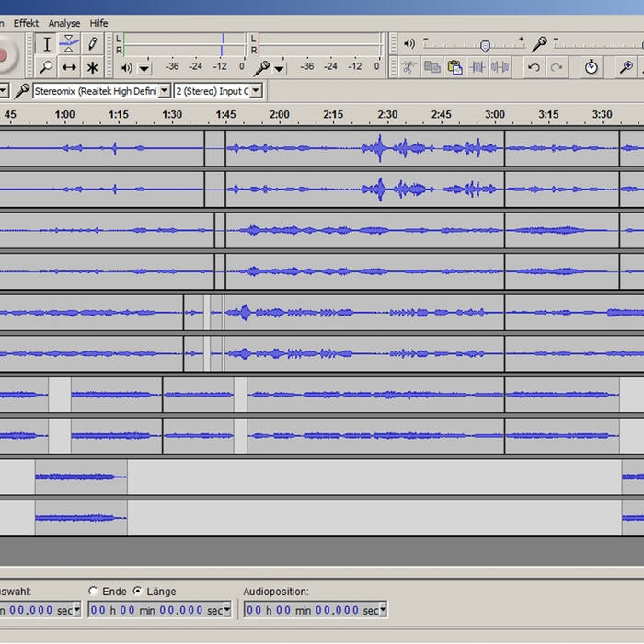Select the Selection (I-beam) tool
Screen dimensions: 644x644
(x=47, y=44)
